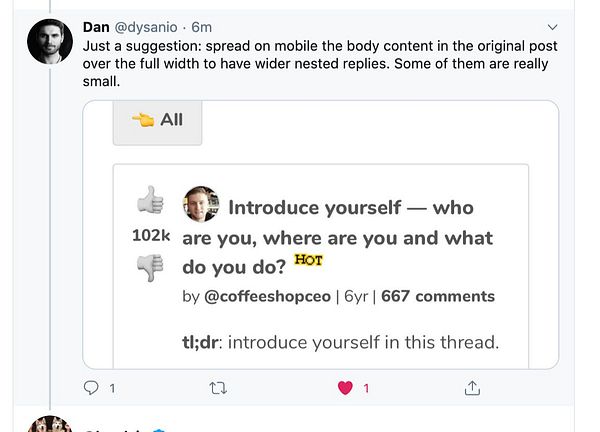Open Dan's profile picture

[x=50, y=42]
